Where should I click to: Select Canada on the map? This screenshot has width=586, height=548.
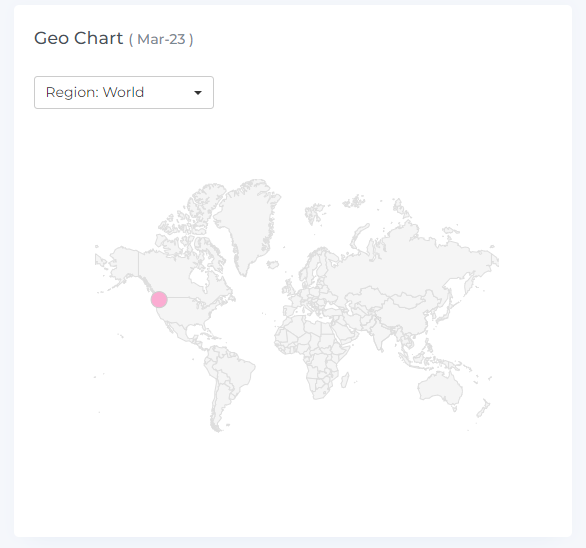[179, 269]
